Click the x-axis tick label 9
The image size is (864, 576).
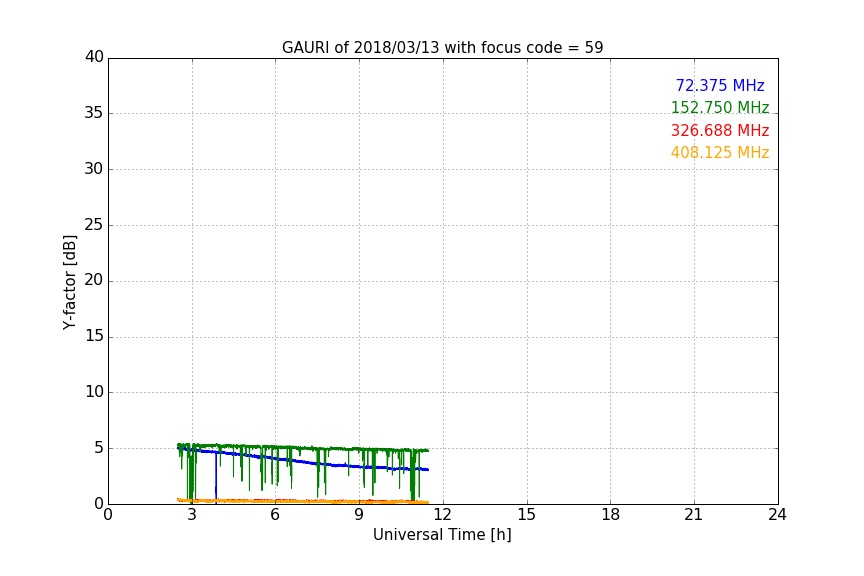(359, 515)
